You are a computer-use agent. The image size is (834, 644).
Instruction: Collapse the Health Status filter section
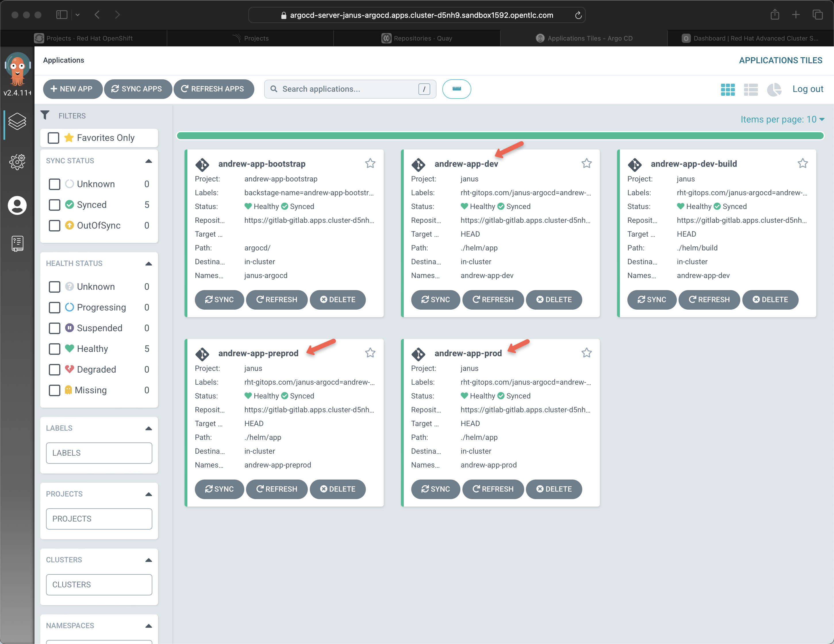(x=149, y=264)
